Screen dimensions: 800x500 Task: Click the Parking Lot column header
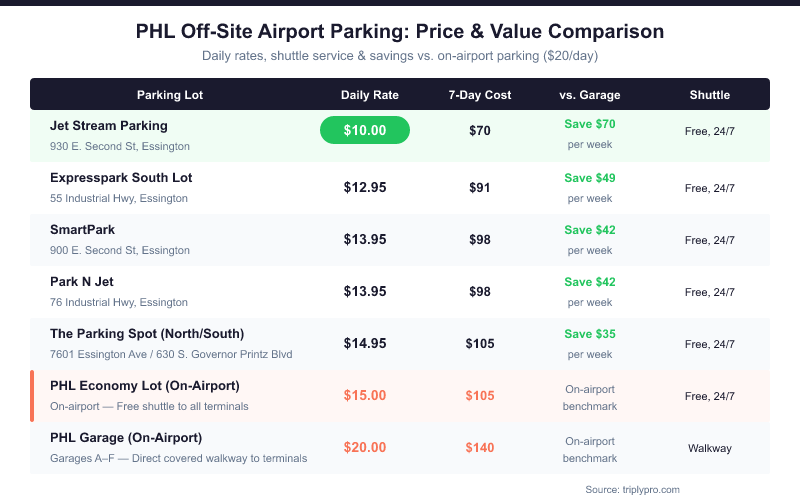coord(170,95)
